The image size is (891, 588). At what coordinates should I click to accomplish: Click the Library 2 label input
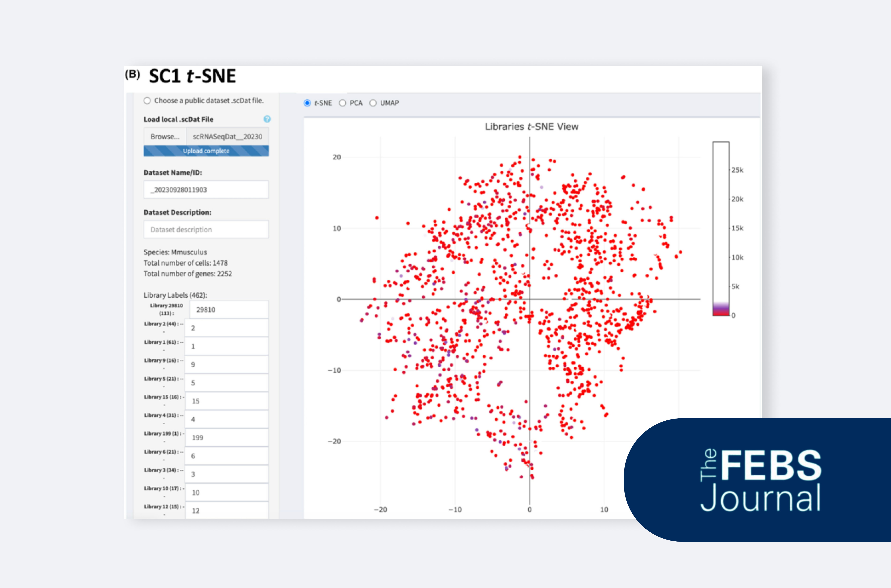[x=226, y=327]
